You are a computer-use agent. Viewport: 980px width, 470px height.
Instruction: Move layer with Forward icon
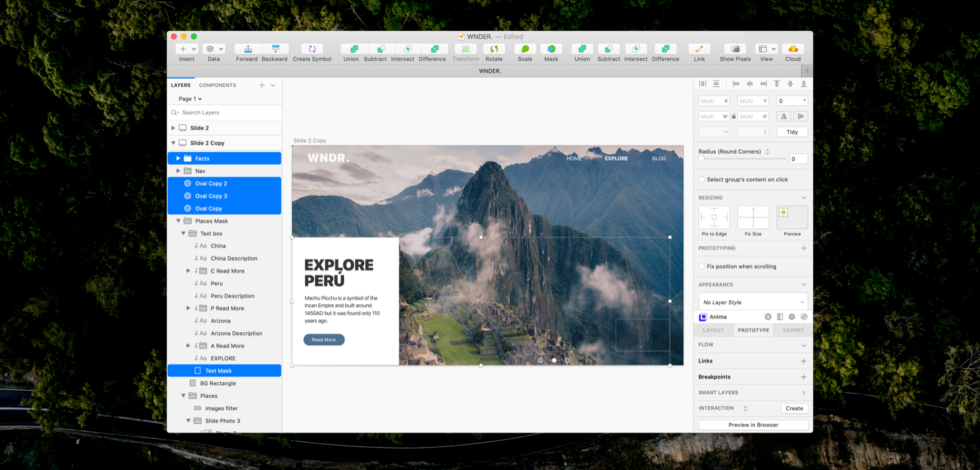pyautogui.click(x=247, y=49)
